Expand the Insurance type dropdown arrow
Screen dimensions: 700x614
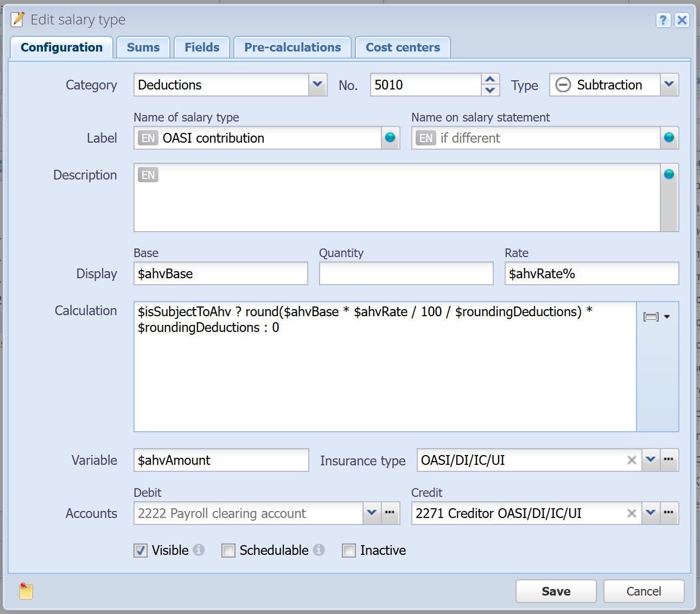651,460
